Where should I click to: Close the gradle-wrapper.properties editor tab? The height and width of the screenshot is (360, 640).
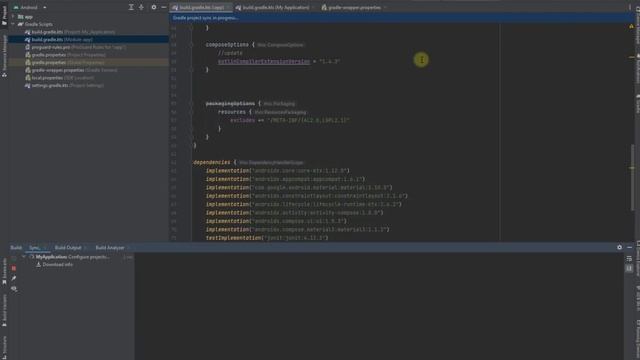[x=385, y=7]
